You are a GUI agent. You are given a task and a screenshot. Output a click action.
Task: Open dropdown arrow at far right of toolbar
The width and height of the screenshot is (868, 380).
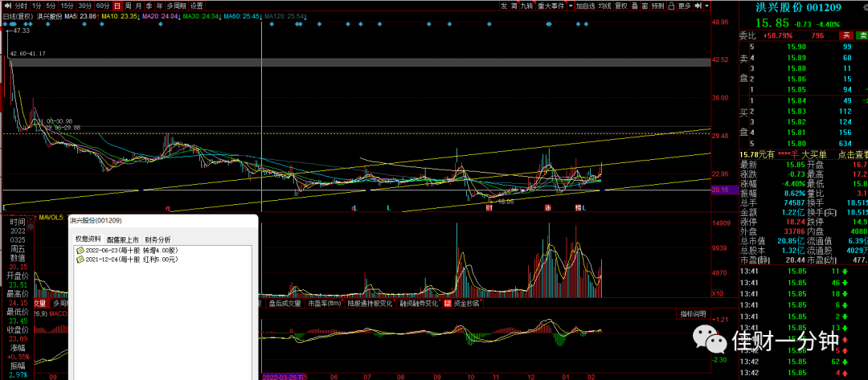[707, 6]
